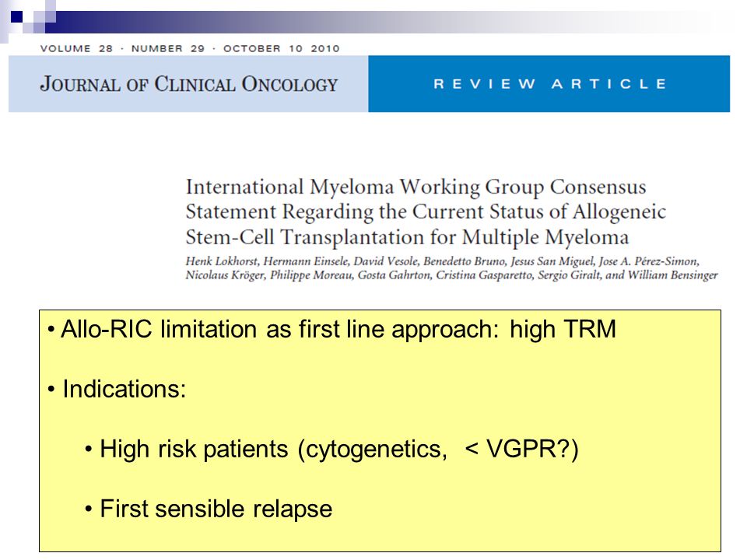Viewport: 747px width, 560px height.
Task: Click the Allo-RIC limitation bullet line
Action: (x=332, y=329)
